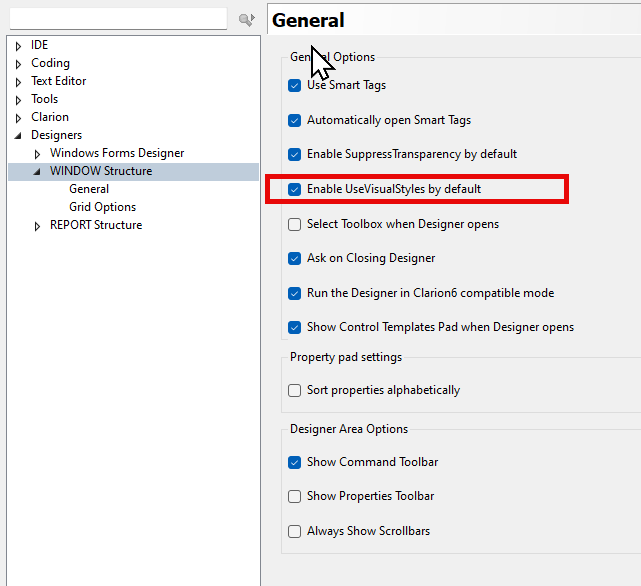
Task: Select the WINDOW Structure tree item
Action: pos(101,171)
